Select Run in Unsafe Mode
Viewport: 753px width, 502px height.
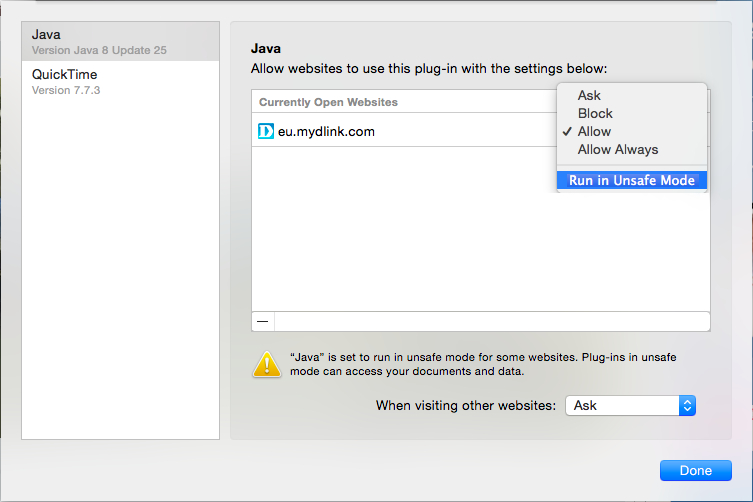(631, 181)
